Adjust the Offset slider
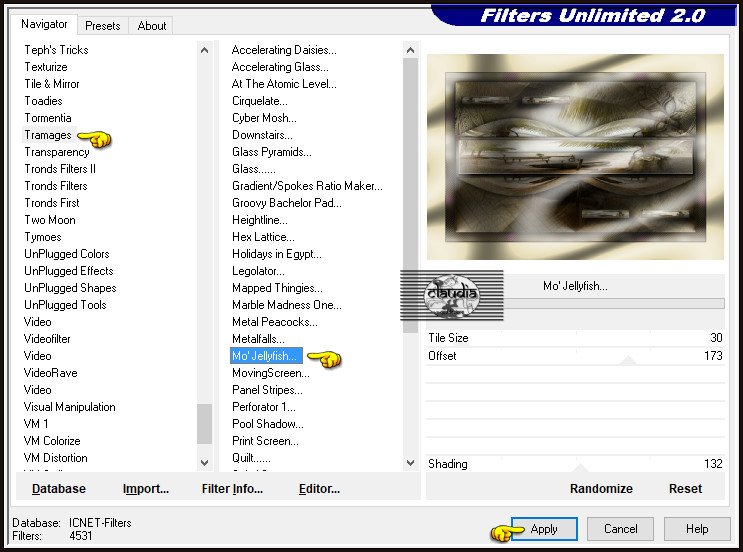 click(575, 356)
